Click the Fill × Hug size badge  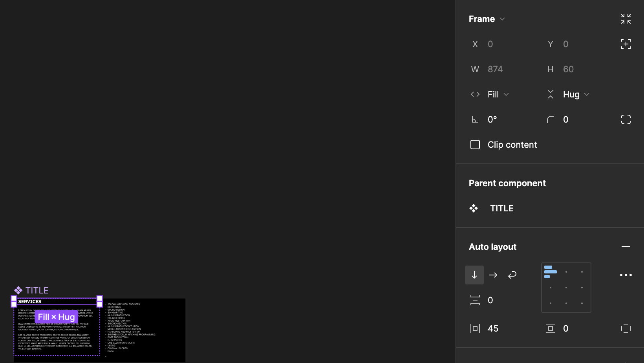click(57, 317)
